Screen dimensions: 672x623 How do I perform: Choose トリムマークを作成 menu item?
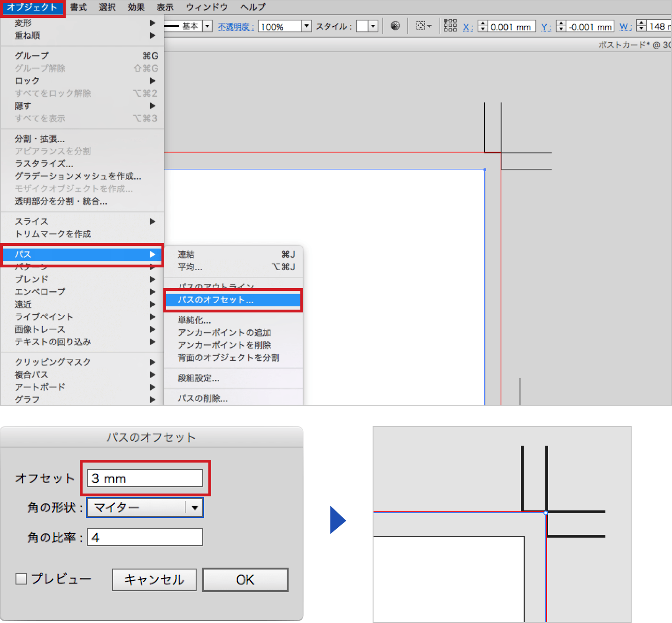tap(53, 234)
